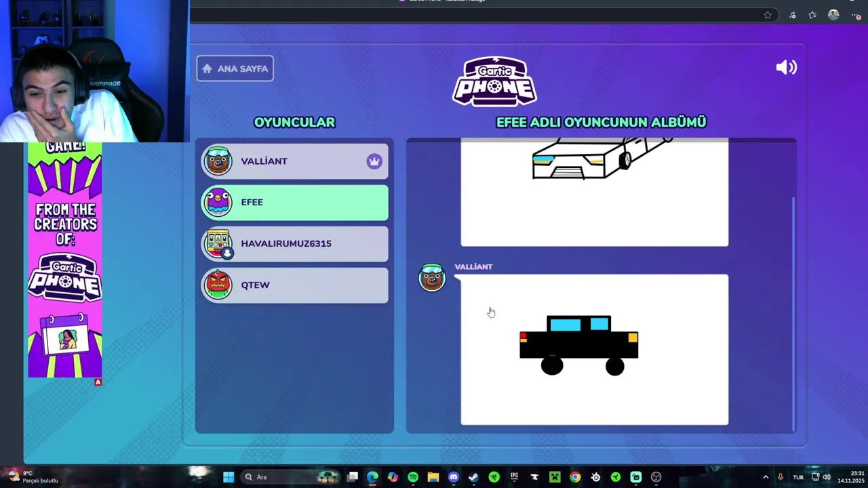Click EFEE's purple bird avatar
Screen dimensions: 868x488
[218, 202]
